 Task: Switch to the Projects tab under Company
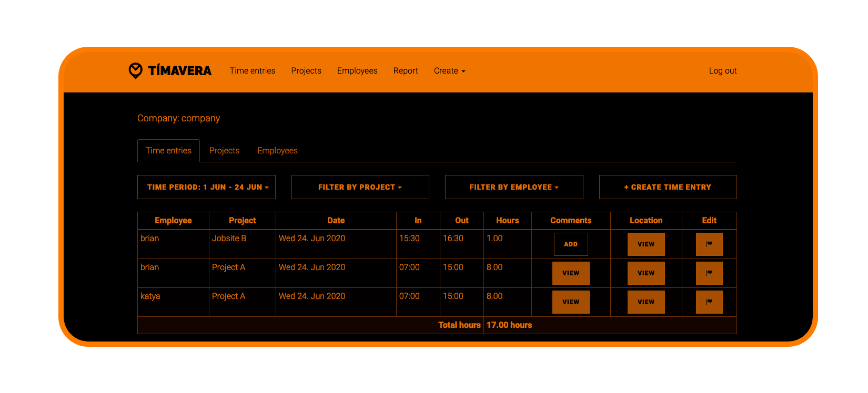pyautogui.click(x=224, y=151)
